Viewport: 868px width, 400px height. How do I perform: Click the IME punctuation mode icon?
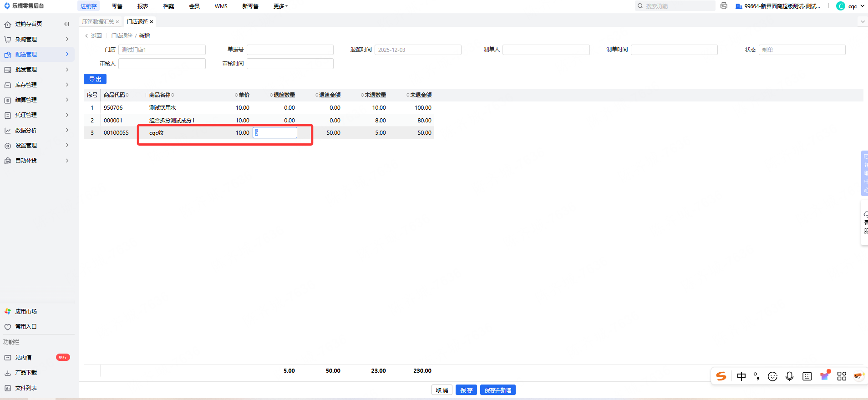click(x=756, y=376)
